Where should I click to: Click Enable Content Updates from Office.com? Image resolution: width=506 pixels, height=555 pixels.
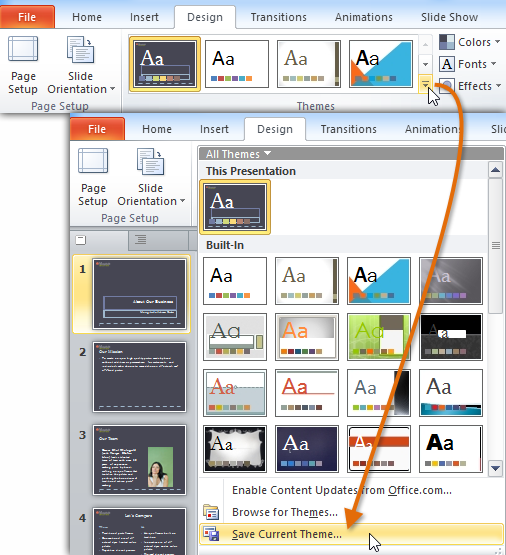pyautogui.click(x=341, y=490)
